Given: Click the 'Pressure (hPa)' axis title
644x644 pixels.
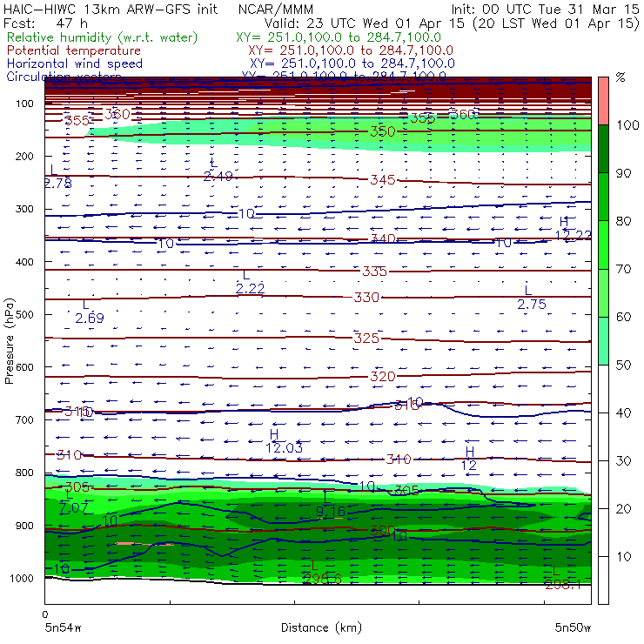Looking at the screenshot, I should [9, 341].
